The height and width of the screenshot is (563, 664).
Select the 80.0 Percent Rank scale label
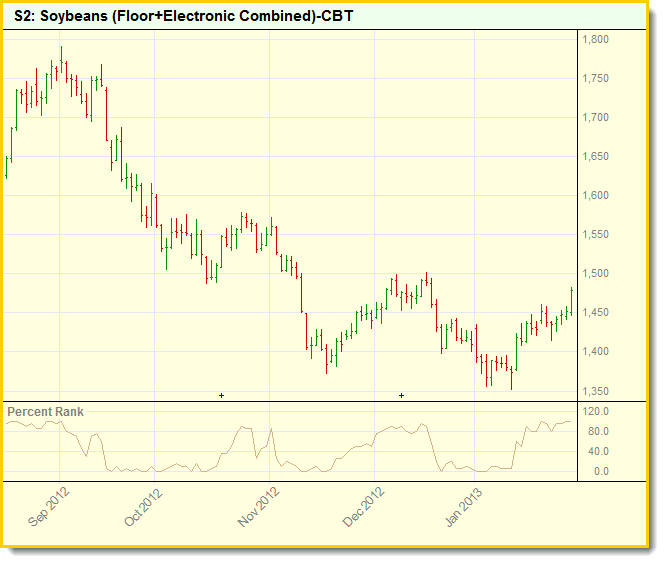pyautogui.click(x=597, y=432)
